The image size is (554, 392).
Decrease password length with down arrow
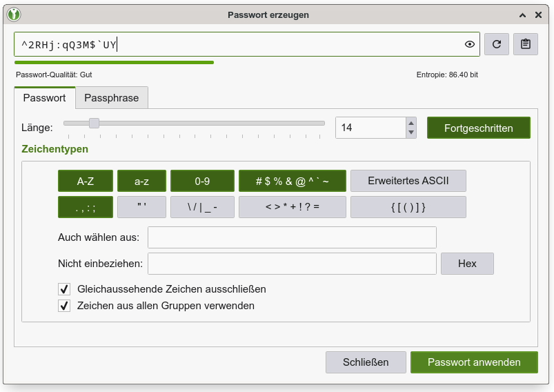coord(412,133)
